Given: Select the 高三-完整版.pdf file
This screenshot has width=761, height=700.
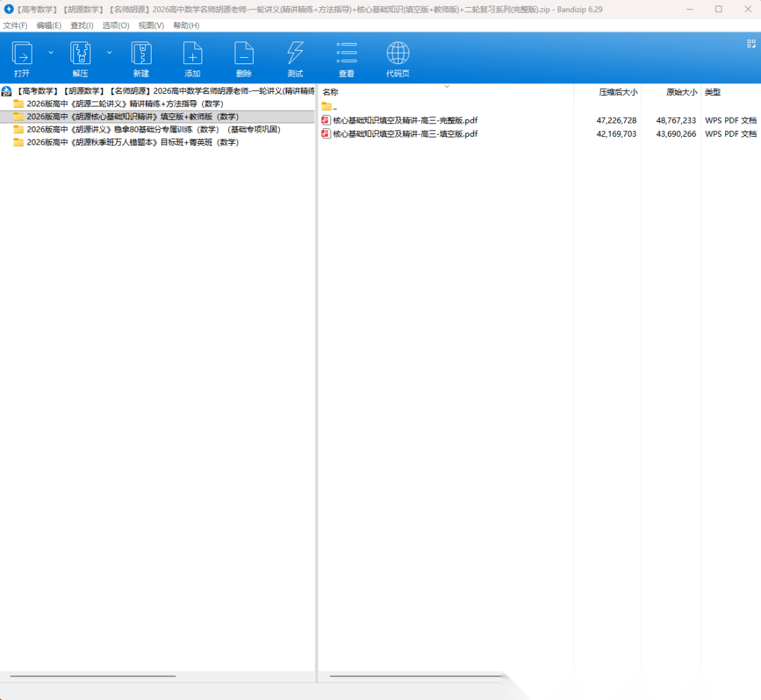Looking at the screenshot, I should (x=404, y=121).
